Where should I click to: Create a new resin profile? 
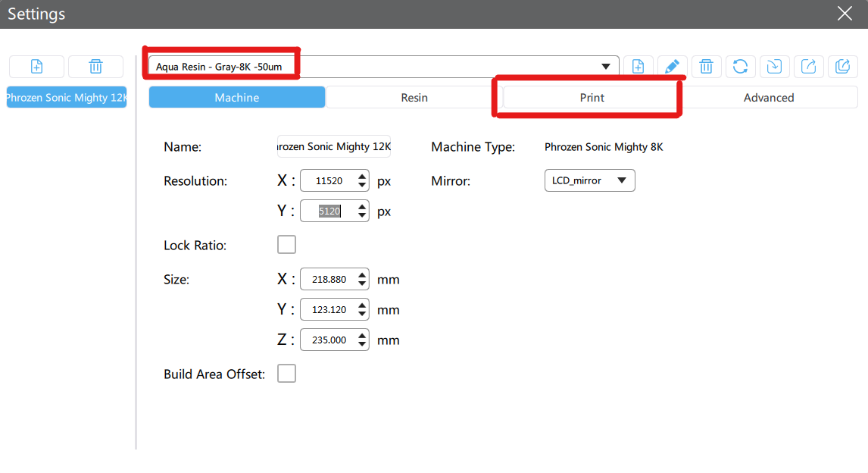coord(639,67)
